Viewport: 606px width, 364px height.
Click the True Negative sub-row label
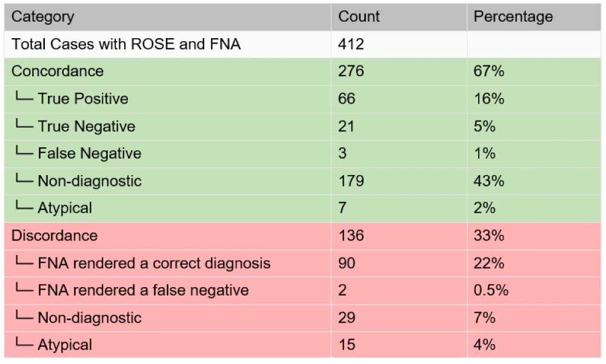point(86,126)
